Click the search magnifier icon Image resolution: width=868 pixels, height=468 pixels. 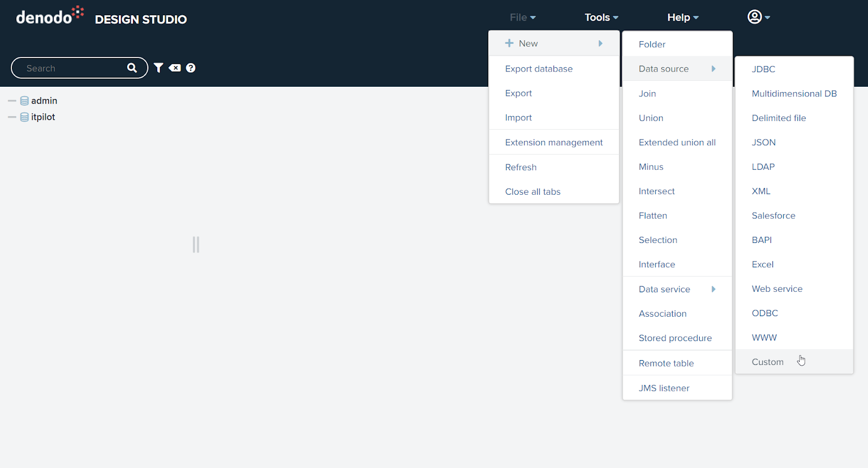(132, 68)
